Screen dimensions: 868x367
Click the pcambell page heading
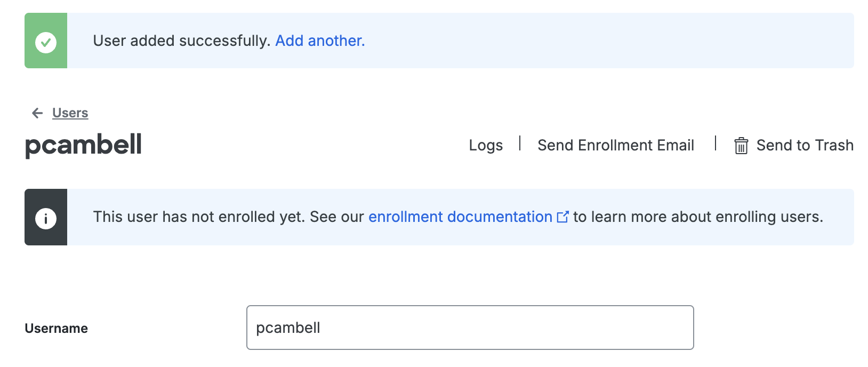point(83,145)
